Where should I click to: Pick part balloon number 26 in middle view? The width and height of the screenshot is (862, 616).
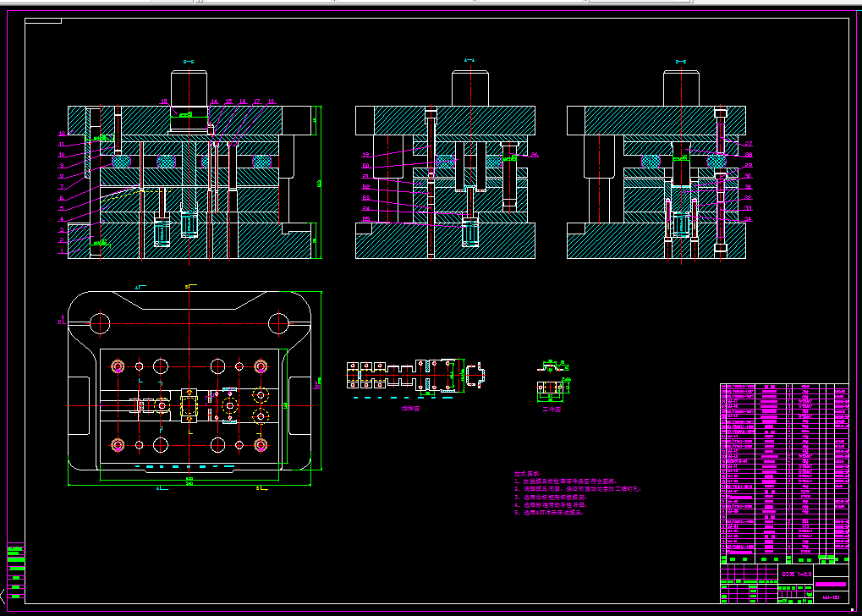pos(535,155)
